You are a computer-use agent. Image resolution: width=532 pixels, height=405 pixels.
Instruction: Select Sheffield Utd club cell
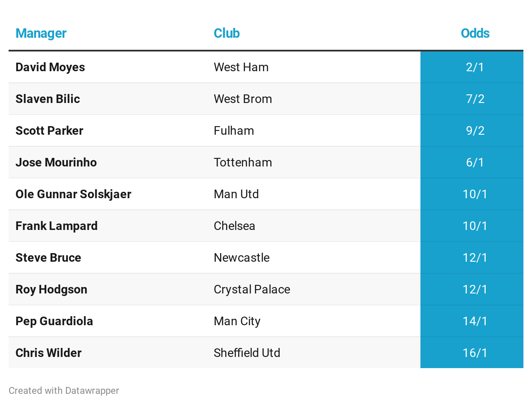(247, 353)
